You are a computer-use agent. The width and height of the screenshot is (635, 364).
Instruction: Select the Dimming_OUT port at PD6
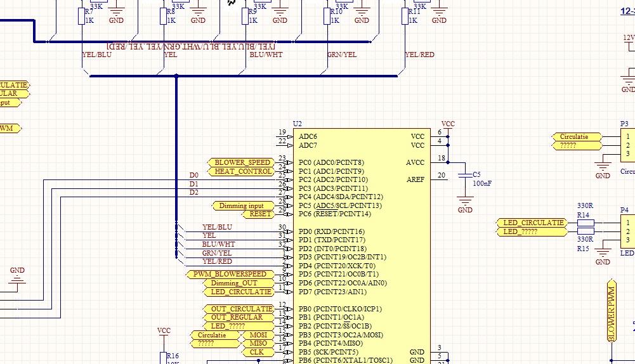tap(240, 283)
